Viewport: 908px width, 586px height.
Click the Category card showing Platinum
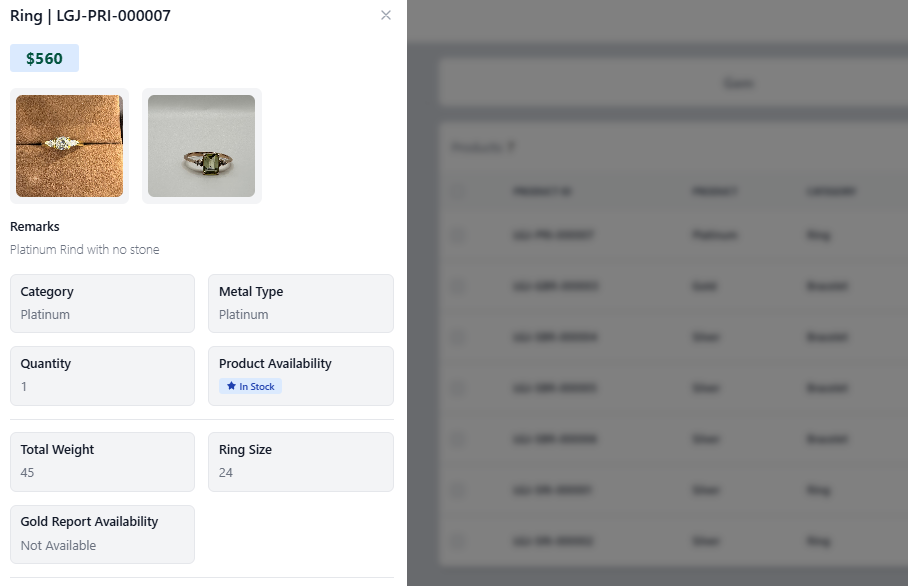102,303
